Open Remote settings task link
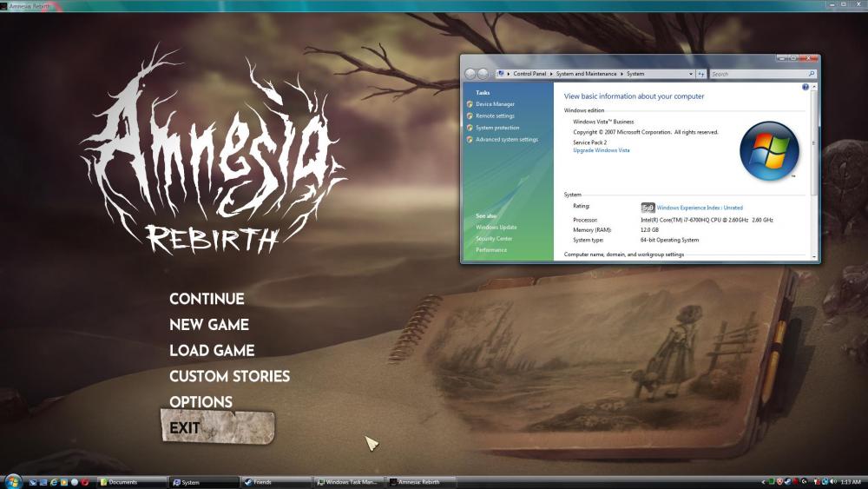868x489 pixels. [x=495, y=116]
